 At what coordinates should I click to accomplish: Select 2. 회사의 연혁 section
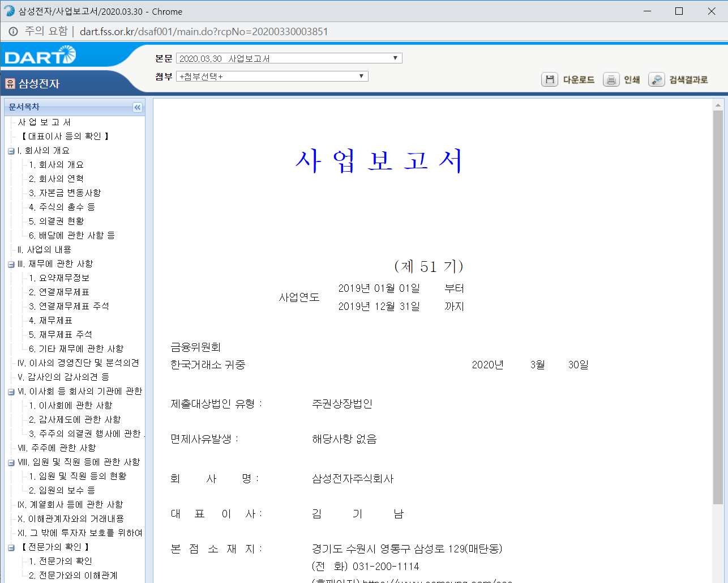[x=56, y=178]
